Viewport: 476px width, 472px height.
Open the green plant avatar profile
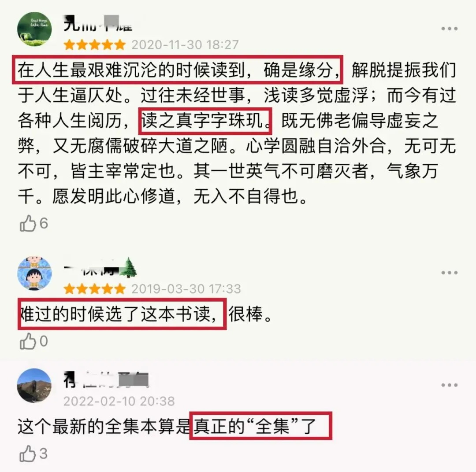[34, 29]
